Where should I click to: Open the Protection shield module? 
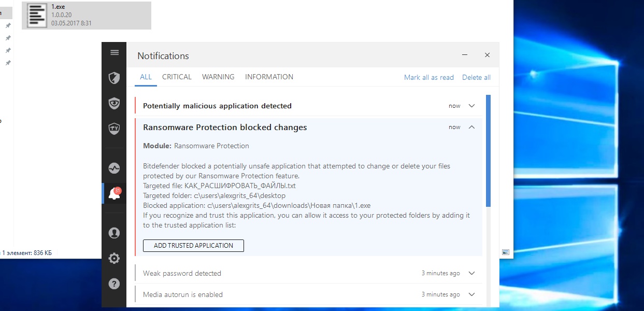click(114, 78)
